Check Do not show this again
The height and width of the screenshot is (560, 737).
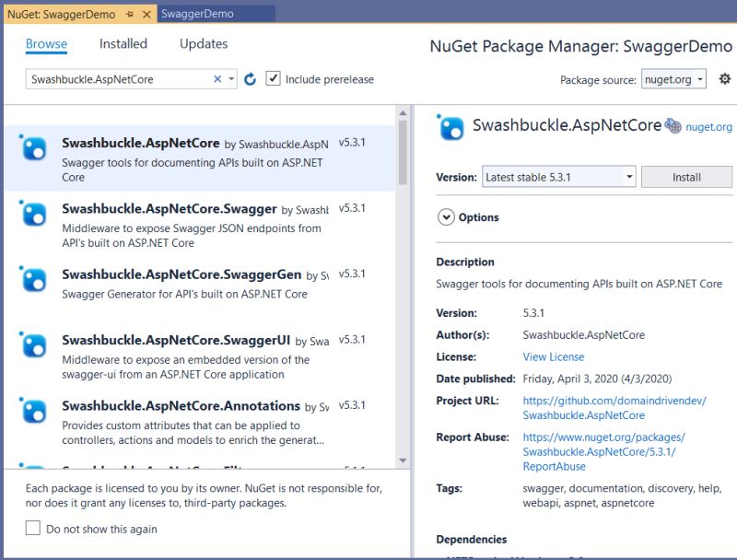click(32, 528)
